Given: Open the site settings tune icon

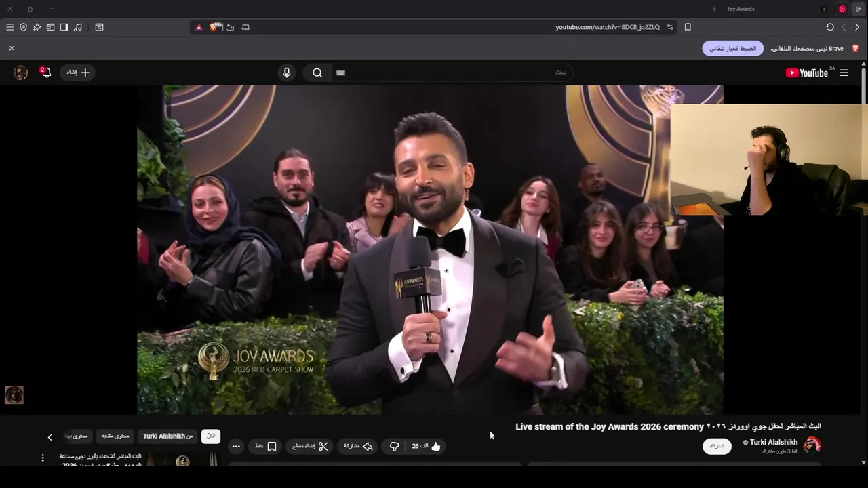Looking at the screenshot, I should [x=670, y=27].
